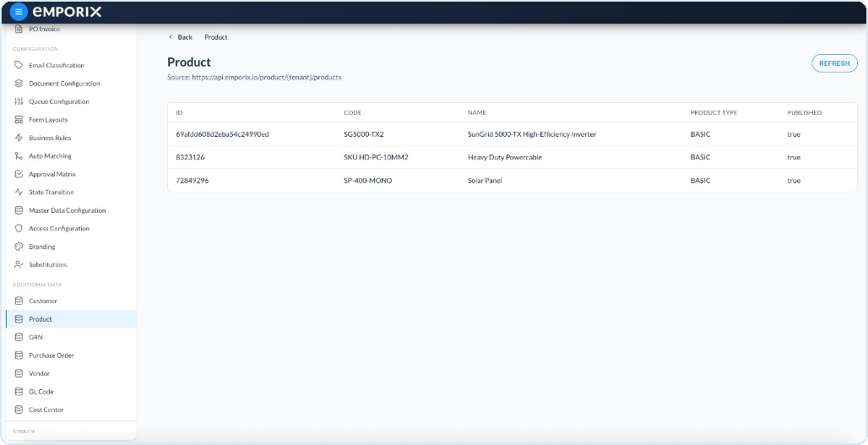
Task: Click the NAME column header
Action: point(476,112)
